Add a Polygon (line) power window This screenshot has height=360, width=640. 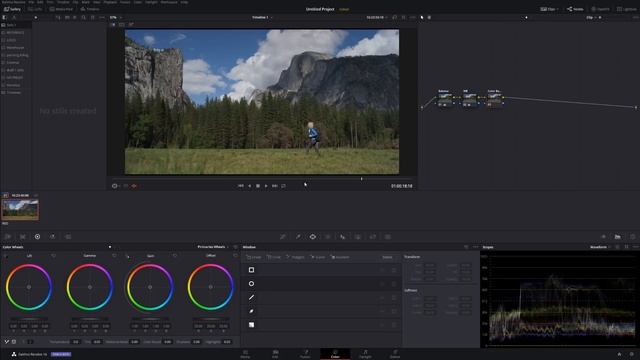pyautogui.click(x=251, y=298)
